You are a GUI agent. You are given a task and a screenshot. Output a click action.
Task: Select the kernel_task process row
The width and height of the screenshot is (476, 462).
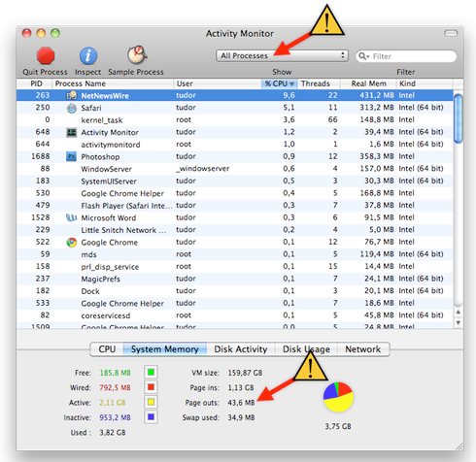pos(235,120)
